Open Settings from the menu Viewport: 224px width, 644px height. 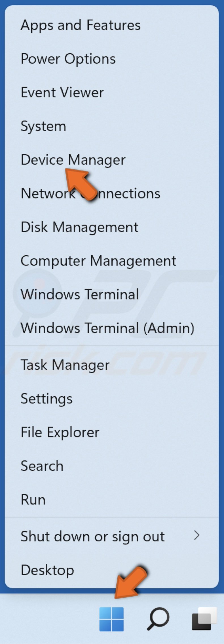46,398
